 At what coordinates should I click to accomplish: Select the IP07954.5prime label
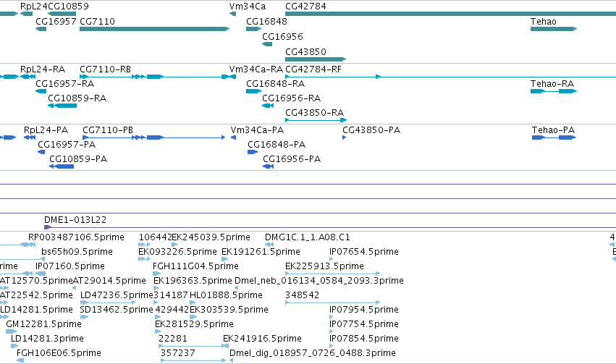364,310
